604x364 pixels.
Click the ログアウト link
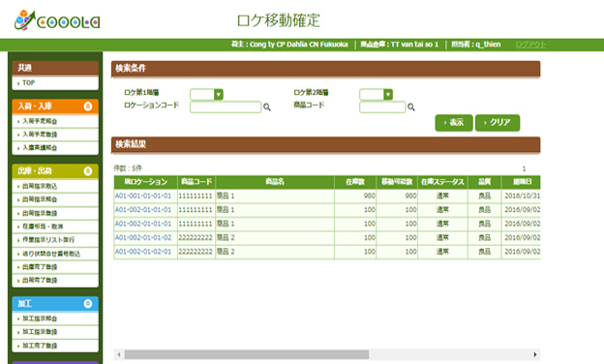tap(530, 45)
